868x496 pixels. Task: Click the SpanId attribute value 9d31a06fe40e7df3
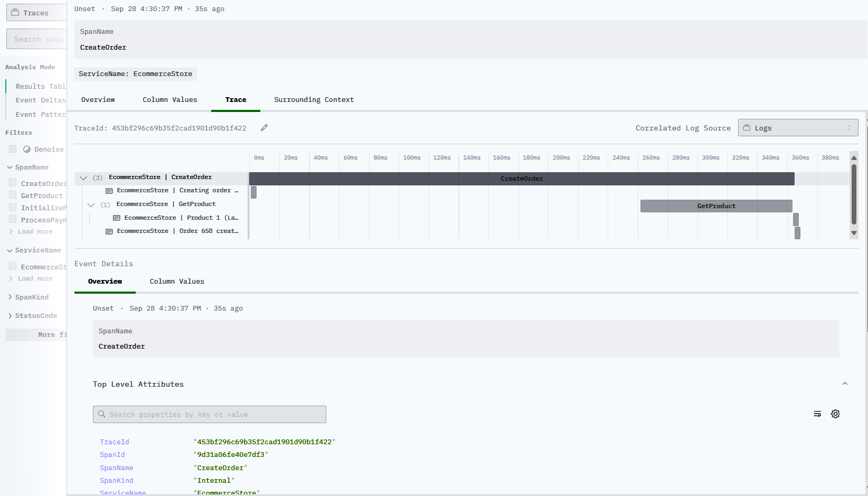pyautogui.click(x=231, y=455)
